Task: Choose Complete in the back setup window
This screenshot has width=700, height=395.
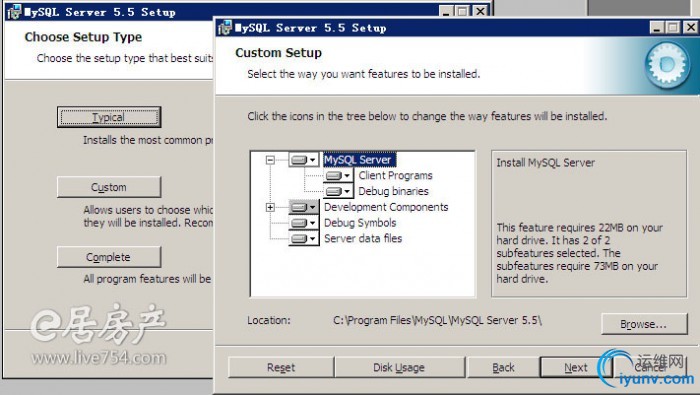Action: (x=109, y=257)
